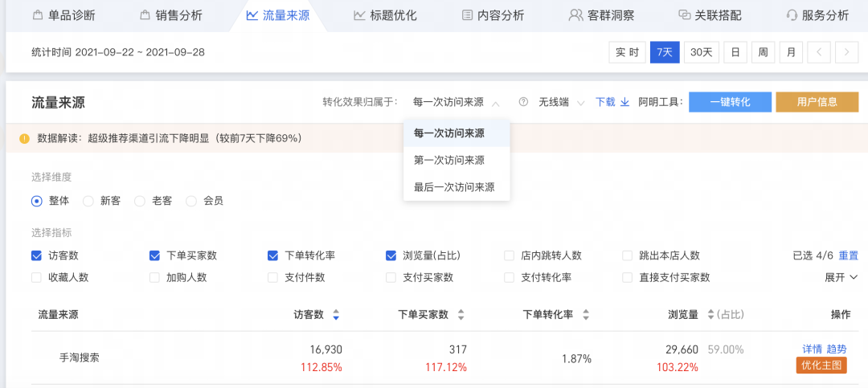Click the help question mark icon
The height and width of the screenshot is (388, 868).
tap(523, 102)
